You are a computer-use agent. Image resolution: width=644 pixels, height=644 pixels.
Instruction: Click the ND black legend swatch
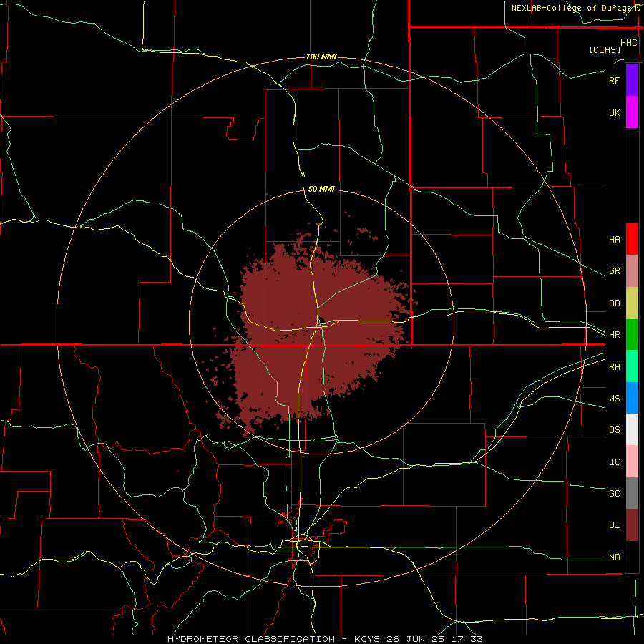coord(632,557)
